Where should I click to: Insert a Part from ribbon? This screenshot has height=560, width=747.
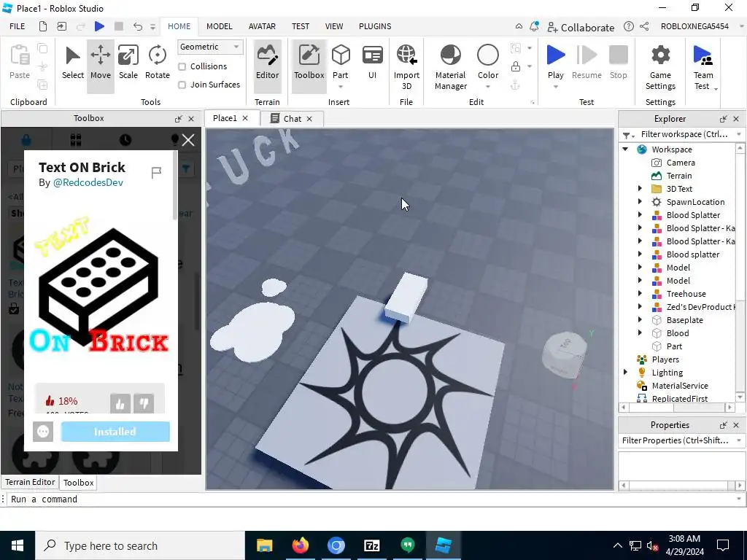point(341,60)
